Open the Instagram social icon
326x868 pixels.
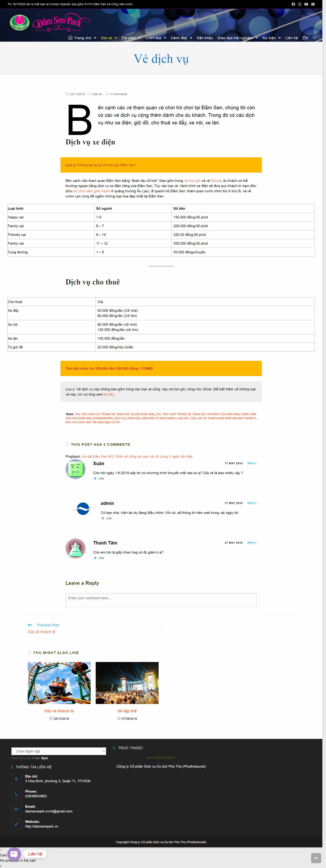pos(299,4)
